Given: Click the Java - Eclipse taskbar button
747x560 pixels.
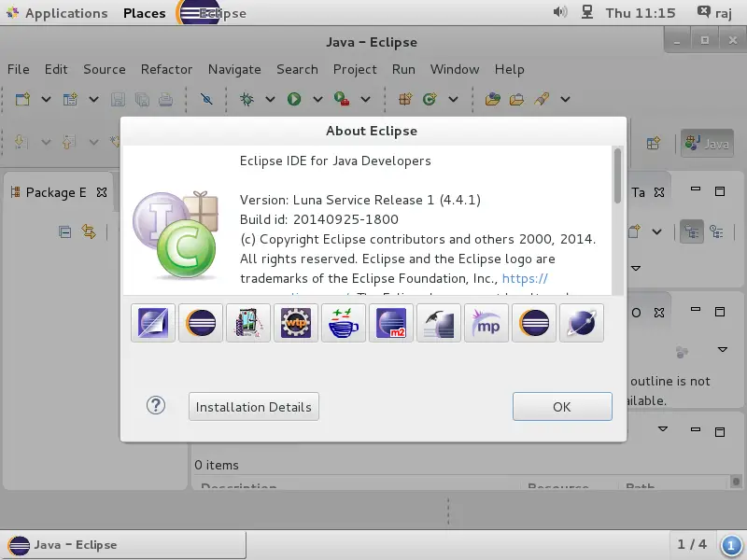Looking at the screenshot, I should tap(124, 545).
